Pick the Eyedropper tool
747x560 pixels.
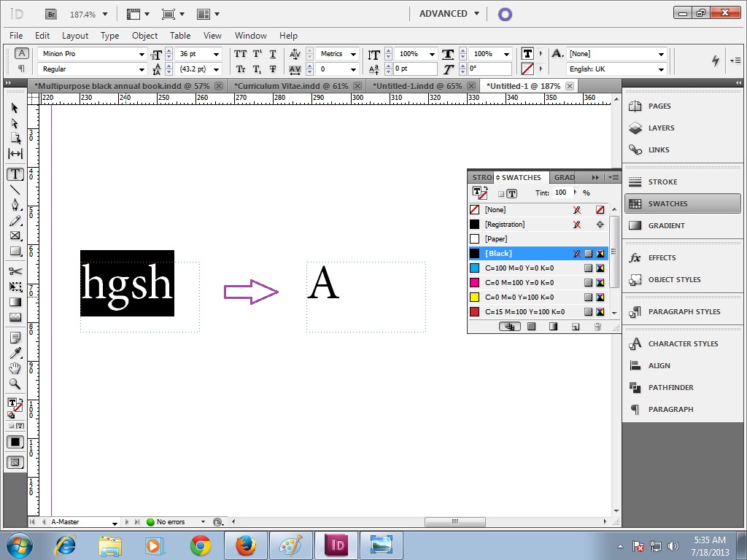click(x=13, y=354)
